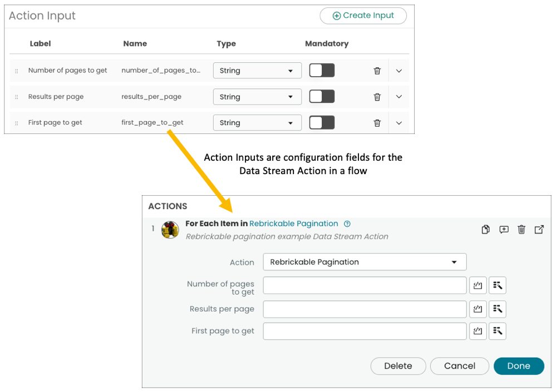Click trash icon in the action header
The width and height of the screenshot is (556, 392).
pyautogui.click(x=521, y=230)
